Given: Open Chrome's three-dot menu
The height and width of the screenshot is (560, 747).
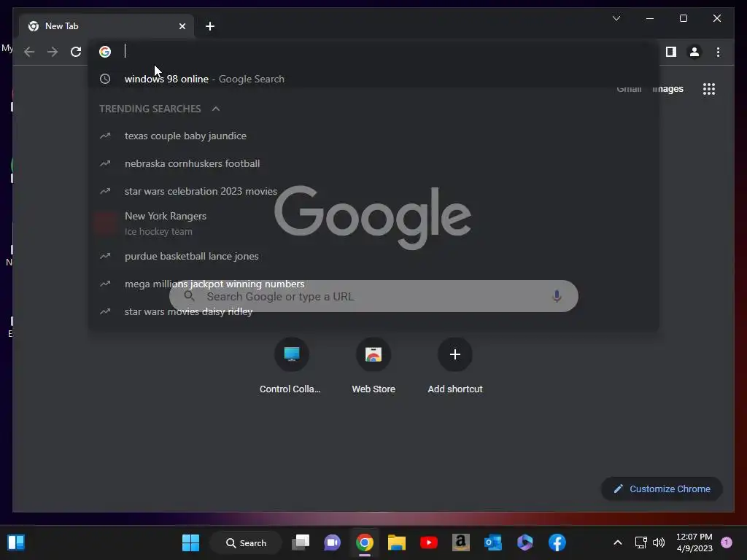Looking at the screenshot, I should click(x=718, y=52).
